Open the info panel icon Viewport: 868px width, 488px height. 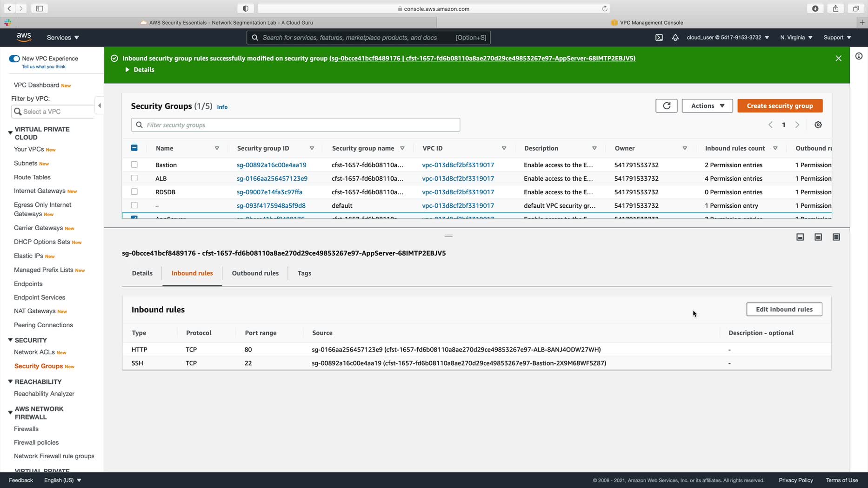coord(859,56)
